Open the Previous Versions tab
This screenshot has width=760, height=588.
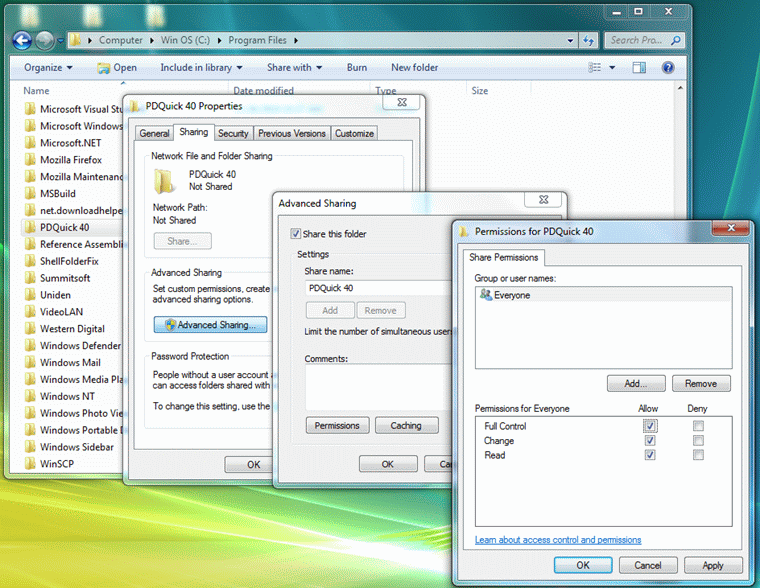coord(291,133)
